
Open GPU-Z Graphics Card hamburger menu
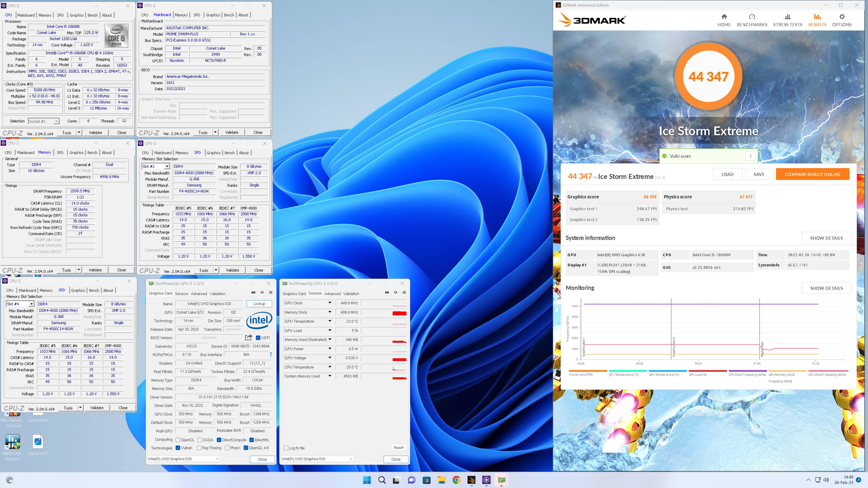click(x=271, y=292)
